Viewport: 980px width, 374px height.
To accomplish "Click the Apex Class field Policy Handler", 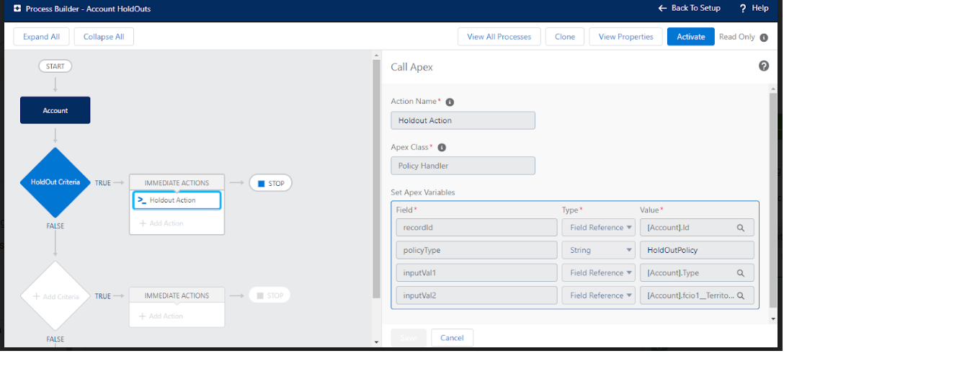I will click(x=463, y=166).
